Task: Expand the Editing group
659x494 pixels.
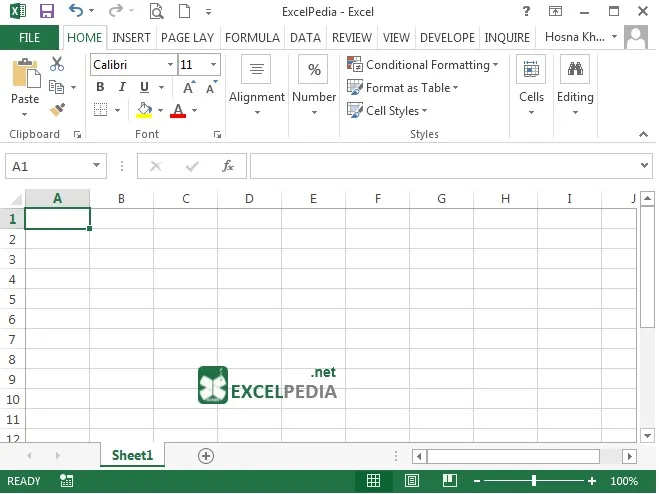Action: [575, 87]
